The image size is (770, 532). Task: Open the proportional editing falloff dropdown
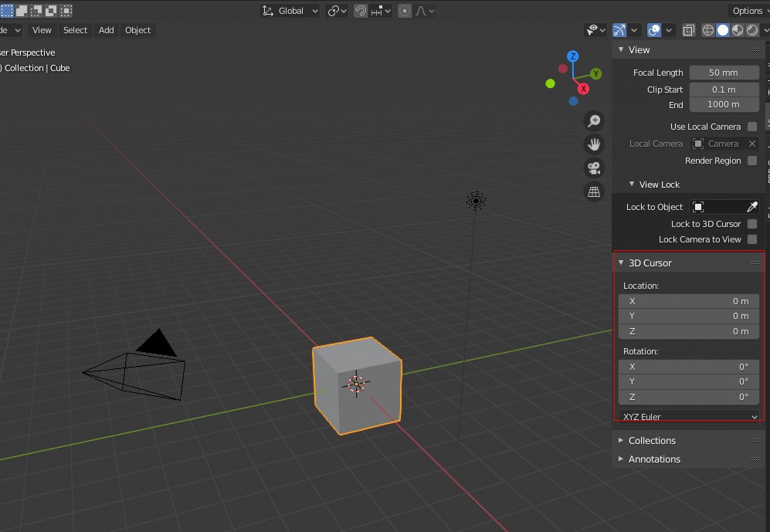[425, 11]
